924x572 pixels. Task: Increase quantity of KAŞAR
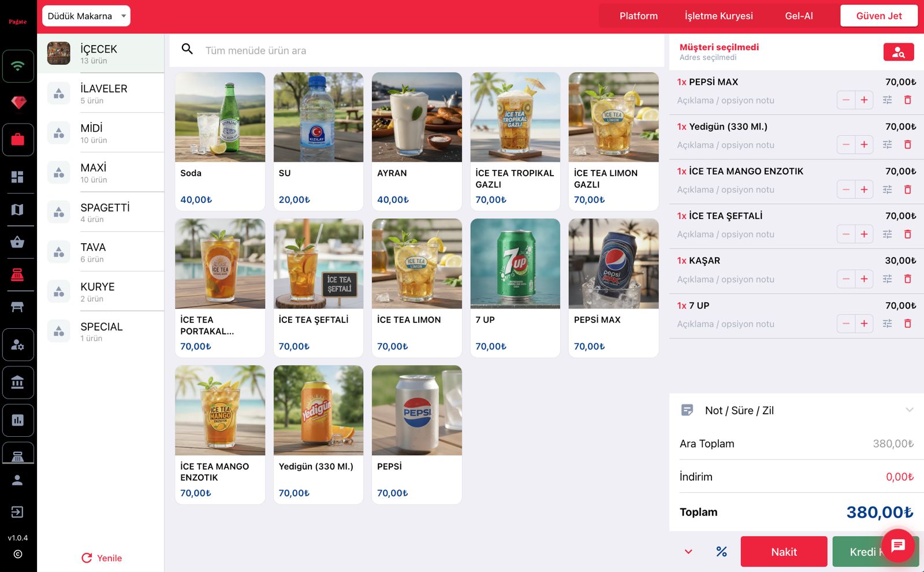(x=864, y=279)
